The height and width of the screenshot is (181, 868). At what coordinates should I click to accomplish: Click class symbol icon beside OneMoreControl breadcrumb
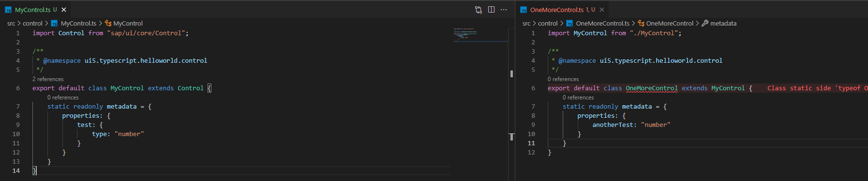641,23
